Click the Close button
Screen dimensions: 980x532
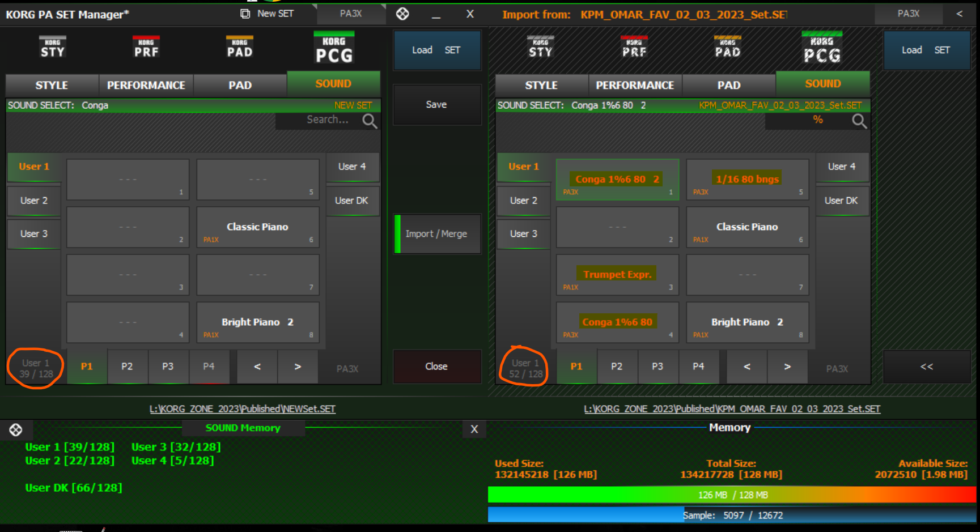tap(436, 367)
